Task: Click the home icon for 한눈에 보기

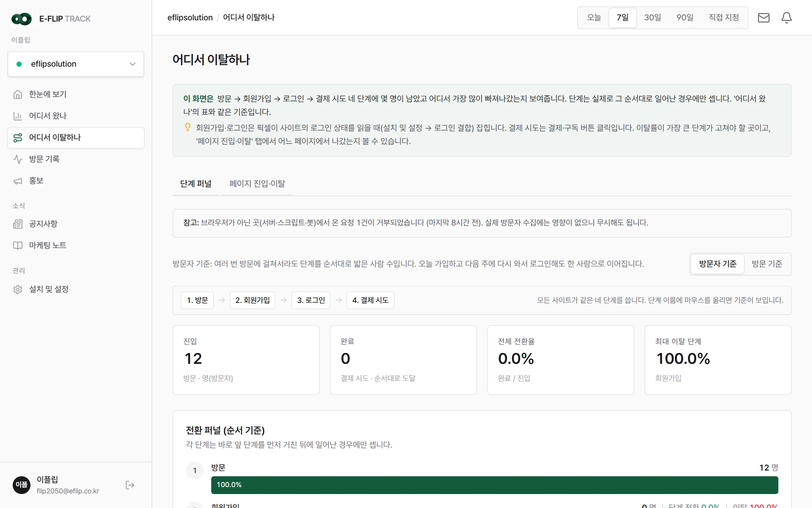Action: click(18, 94)
